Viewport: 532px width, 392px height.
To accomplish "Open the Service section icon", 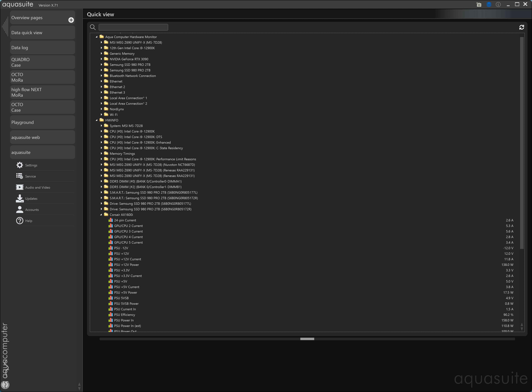I will (x=20, y=176).
